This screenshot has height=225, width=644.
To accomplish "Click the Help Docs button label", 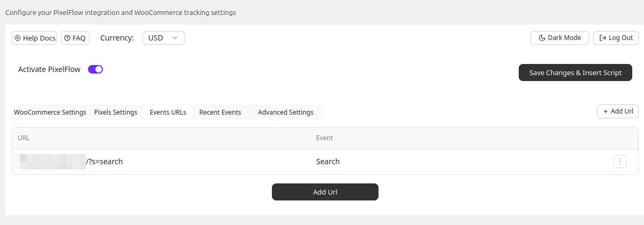I will [x=39, y=38].
